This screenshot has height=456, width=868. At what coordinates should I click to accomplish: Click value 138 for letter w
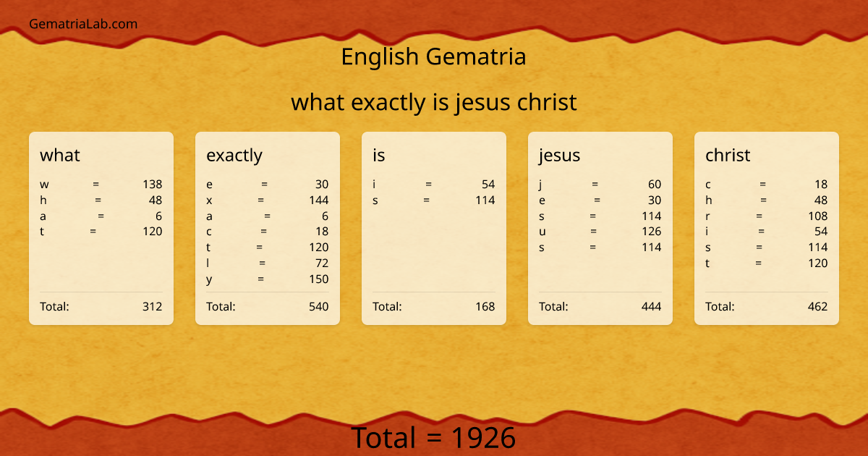(x=153, y=184)
